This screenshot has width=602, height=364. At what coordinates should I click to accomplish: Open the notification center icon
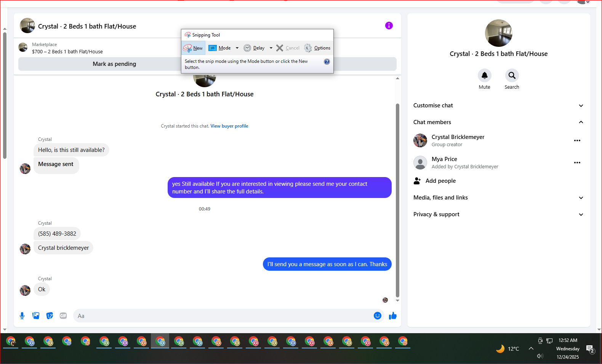coord(590,349)
